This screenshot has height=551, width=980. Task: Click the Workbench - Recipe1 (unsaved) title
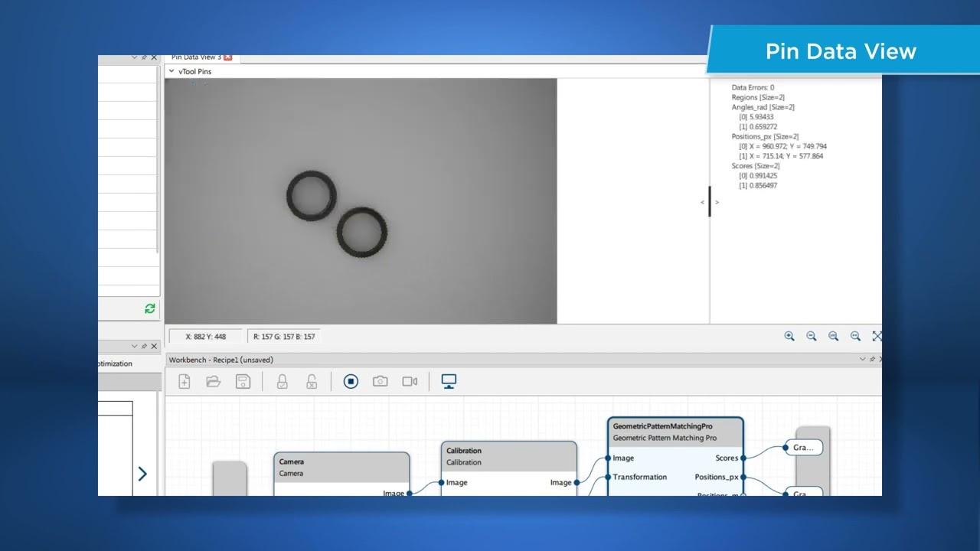220,360
